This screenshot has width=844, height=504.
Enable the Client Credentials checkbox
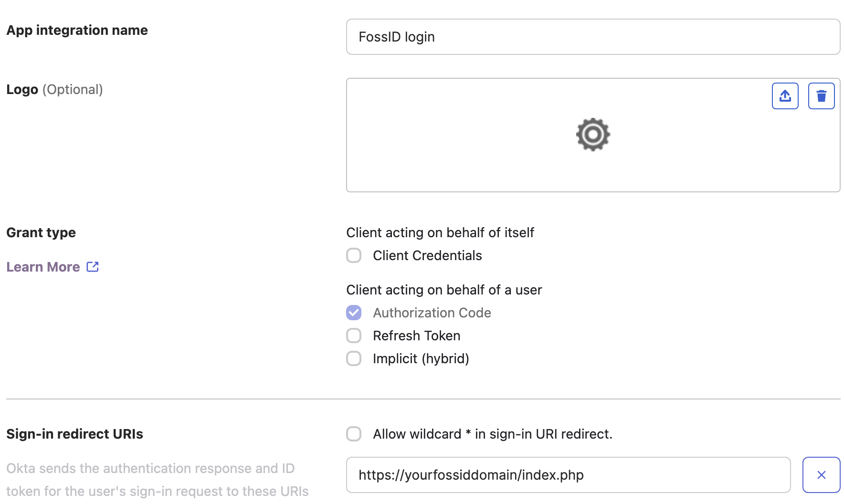point(354,255)
